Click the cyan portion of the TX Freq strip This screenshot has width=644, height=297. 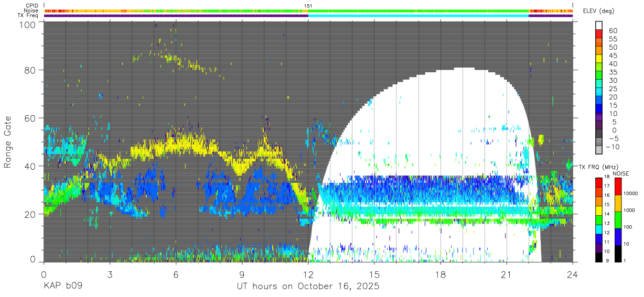tap(418, 16)
